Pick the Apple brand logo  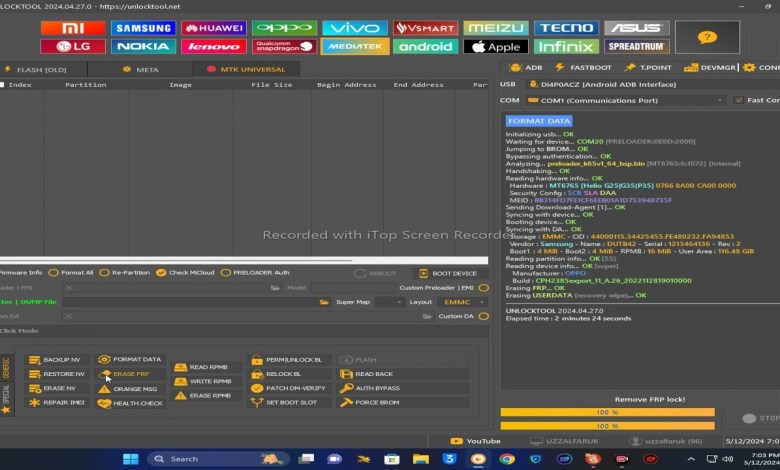tap(496, 46)
